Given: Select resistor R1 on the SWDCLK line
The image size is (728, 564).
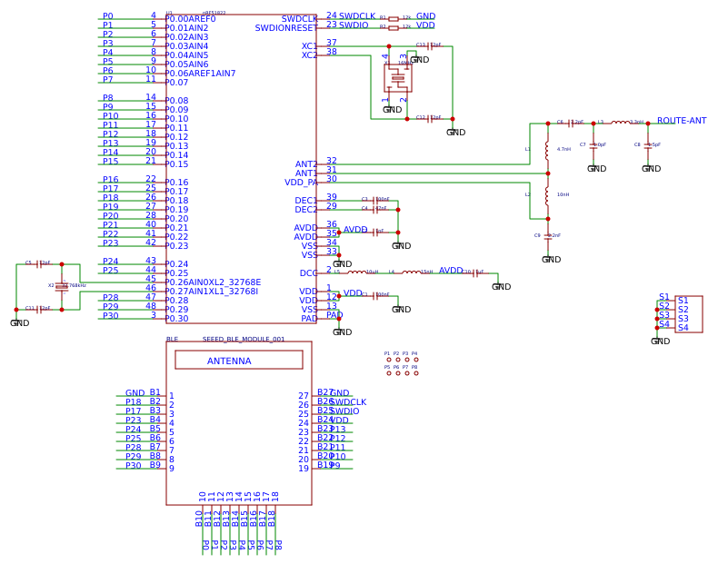Looking at the screenshot, I should pos(394,18).
